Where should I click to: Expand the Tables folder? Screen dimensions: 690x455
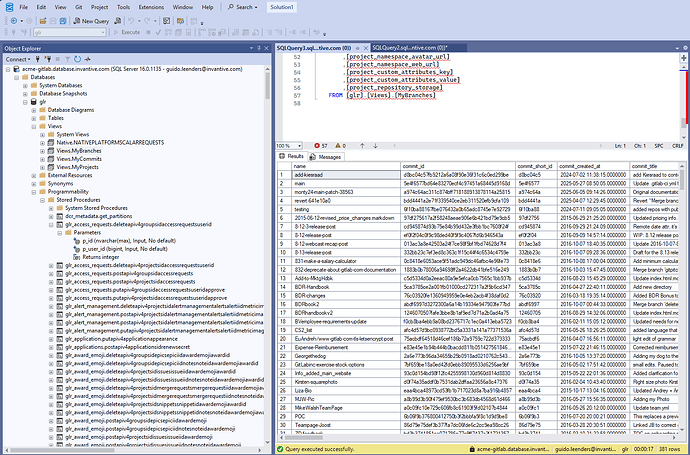34,118
